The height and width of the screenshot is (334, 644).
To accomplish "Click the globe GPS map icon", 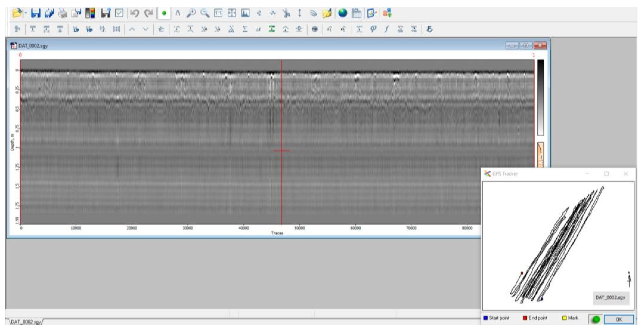I will [x=343, y=13].
